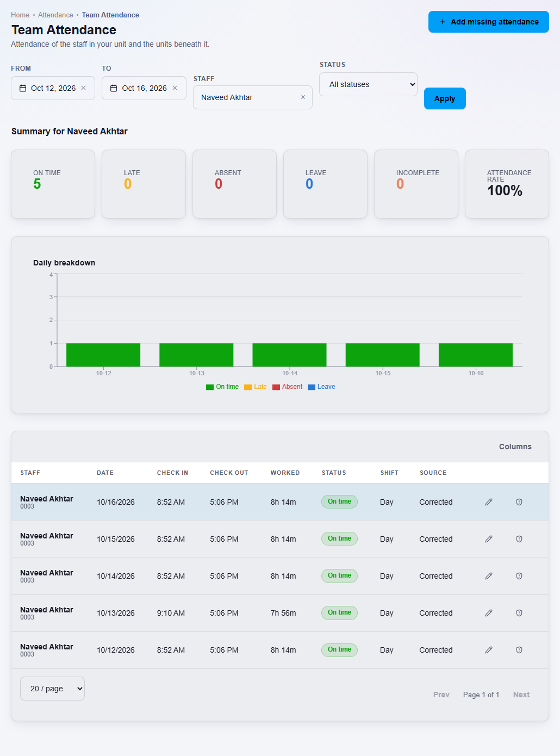Click the calendar icon in From date
This screenshot has height=756, width=560.
point(23,88)
